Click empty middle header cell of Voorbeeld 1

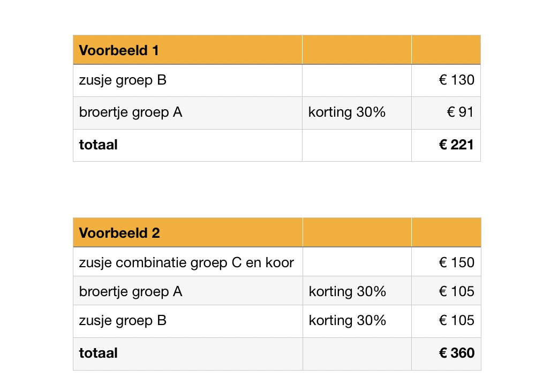[x=357, y=50]
